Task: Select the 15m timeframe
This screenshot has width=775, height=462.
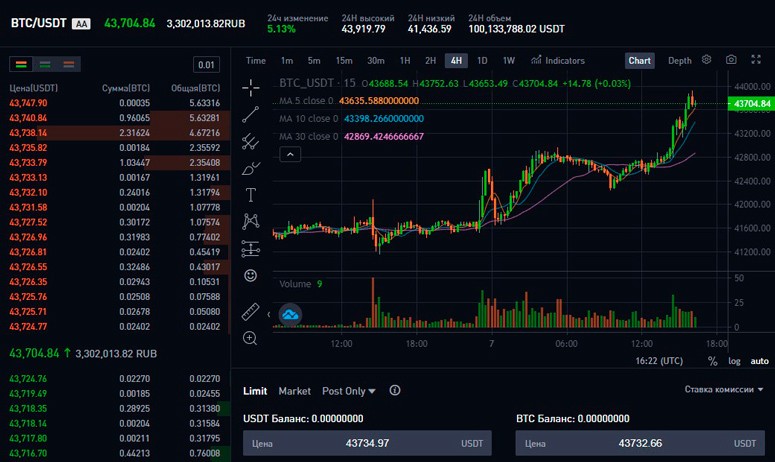Action: [344, 60]
